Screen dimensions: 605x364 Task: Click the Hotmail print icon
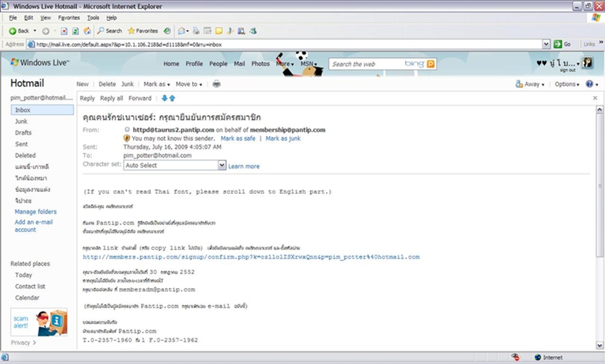pyautogui.click(x=216, y=84)
